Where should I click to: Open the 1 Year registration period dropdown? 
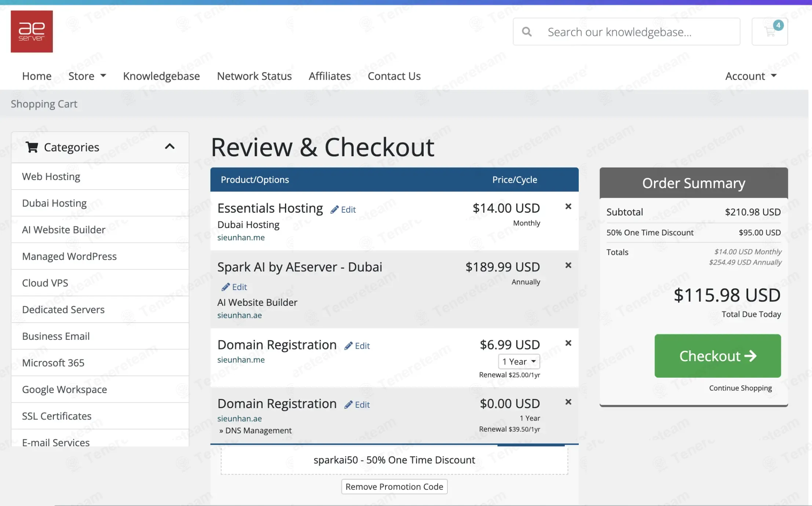coord(519,362)
